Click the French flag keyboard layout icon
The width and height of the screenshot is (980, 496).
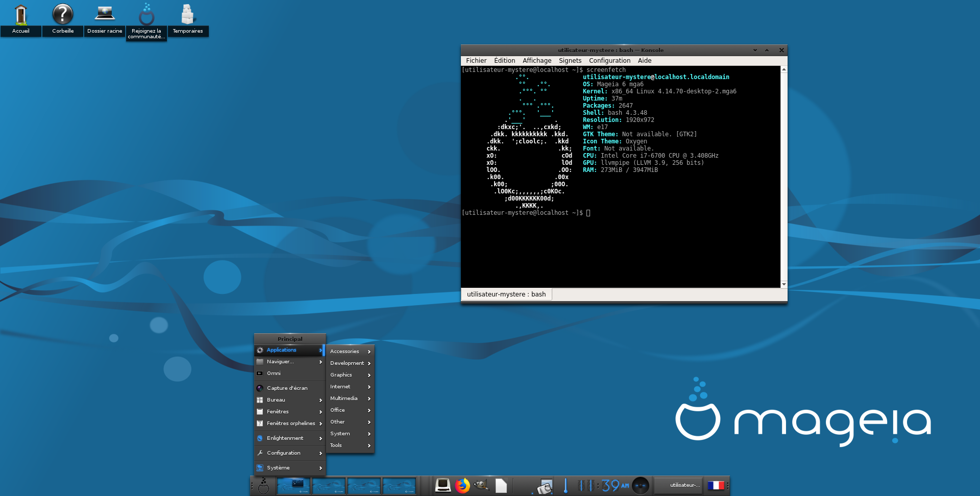coord(716,485)
